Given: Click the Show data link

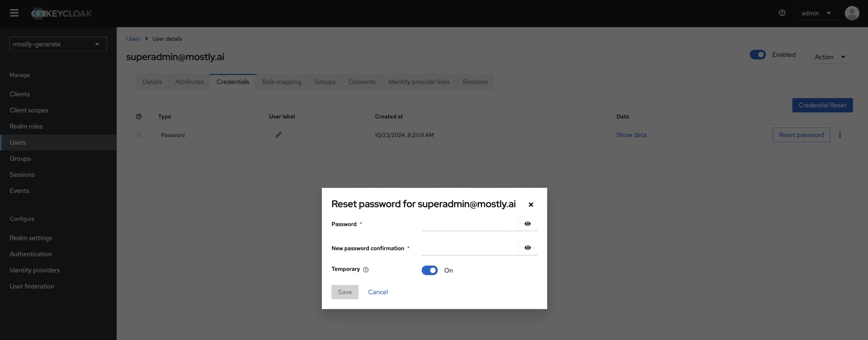Looking at the screenshot, I should point(631,134).
